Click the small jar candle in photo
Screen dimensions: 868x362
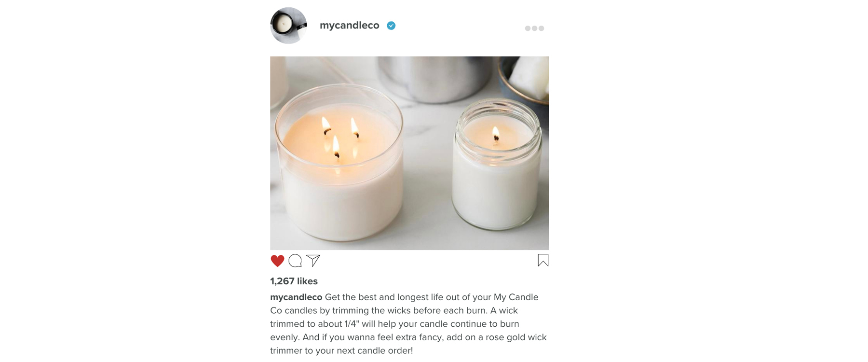[497, 164]
